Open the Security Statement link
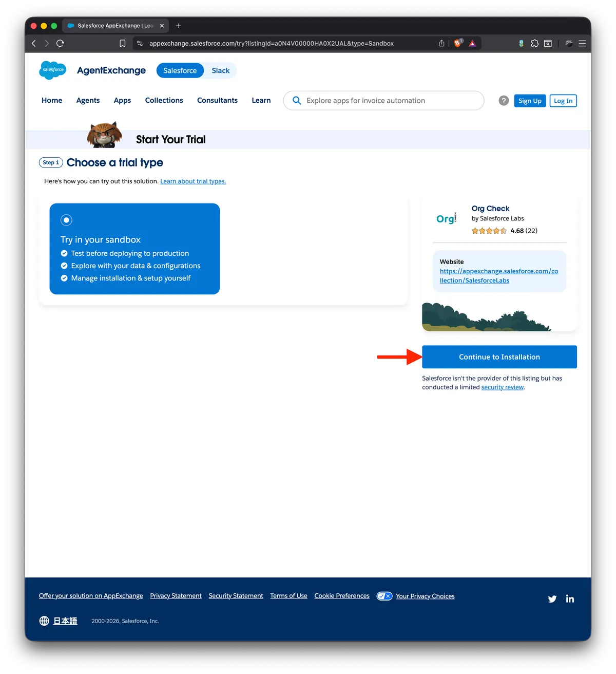The image size is (616, 674). pos(236,596)
